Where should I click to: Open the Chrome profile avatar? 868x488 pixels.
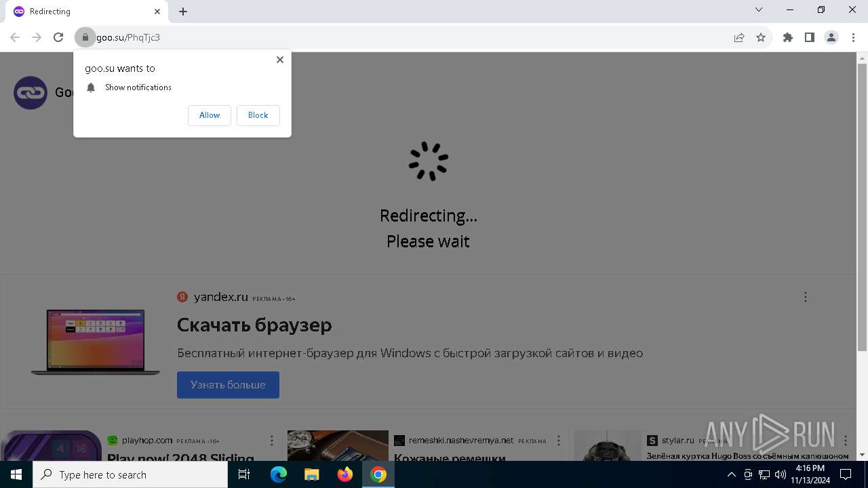pos(831,37)
